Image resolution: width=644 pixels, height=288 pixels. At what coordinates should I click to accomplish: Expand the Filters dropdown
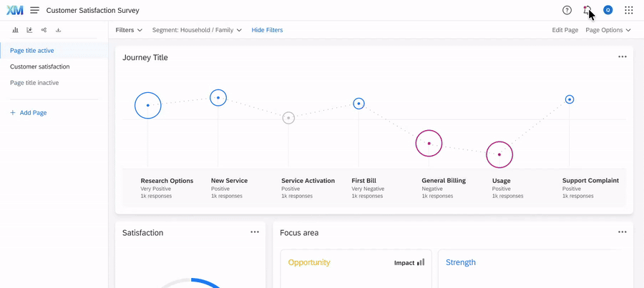pyautogui.click(x=129, y=30)
